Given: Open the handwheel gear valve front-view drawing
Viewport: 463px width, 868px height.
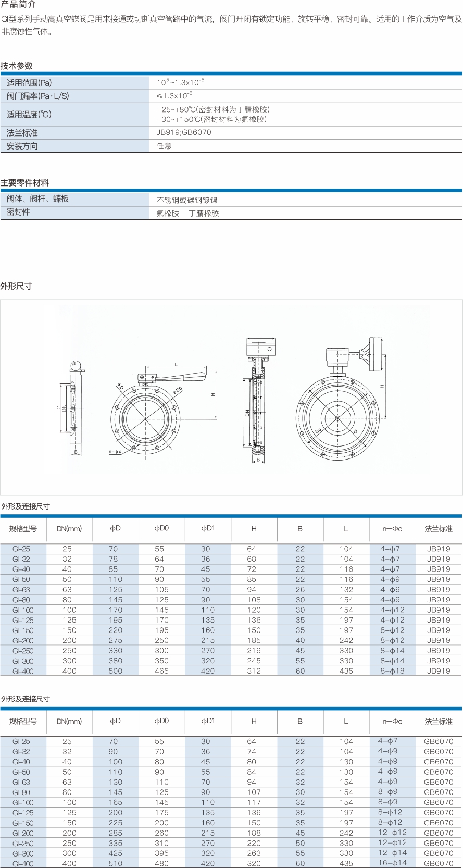Looking at the screenshot, I should tap(342, 399).
